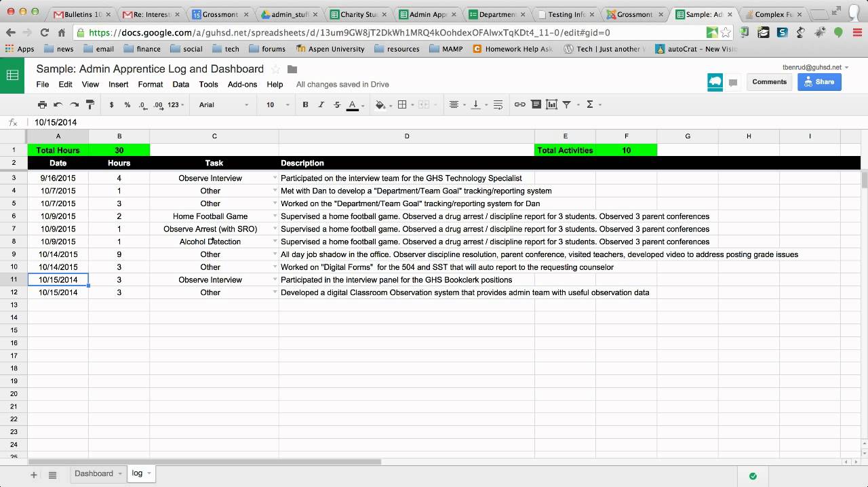
Task: Open the log sheet tab dropdown arrow
Action: (x=149, y=473)
